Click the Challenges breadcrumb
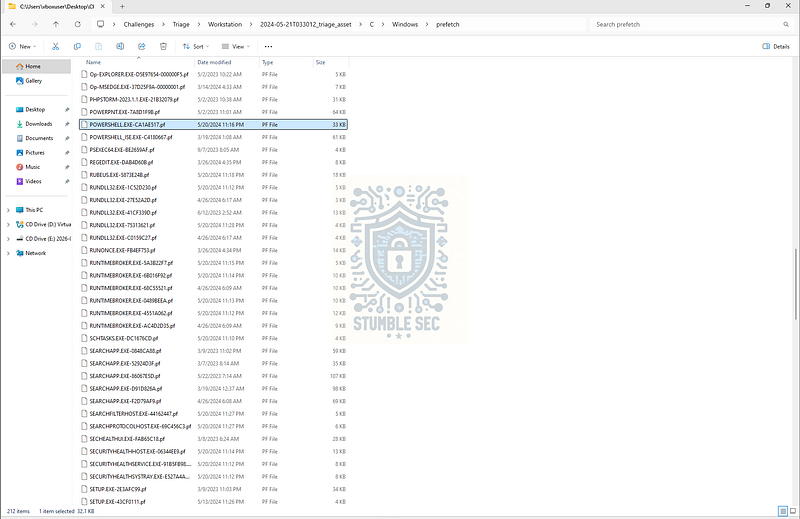Viewport: 800px width, 519px height. coord(139,24)
